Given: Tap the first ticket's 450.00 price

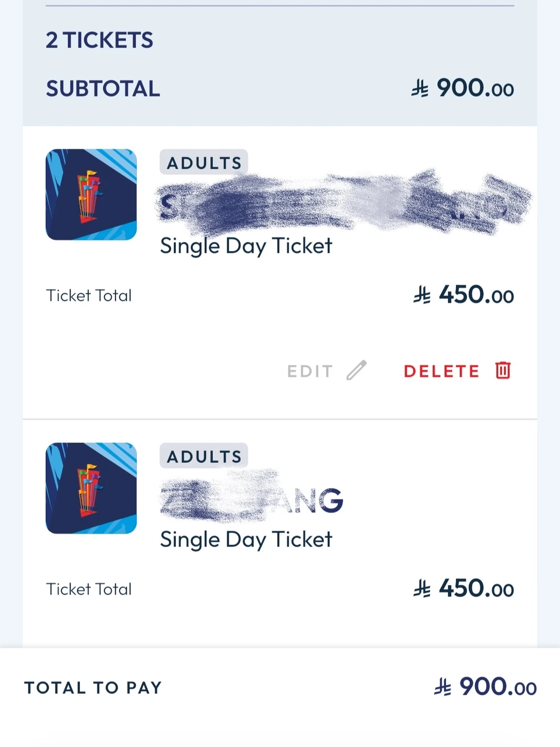Looking at the screenshot, I should [x=476, y=295].
